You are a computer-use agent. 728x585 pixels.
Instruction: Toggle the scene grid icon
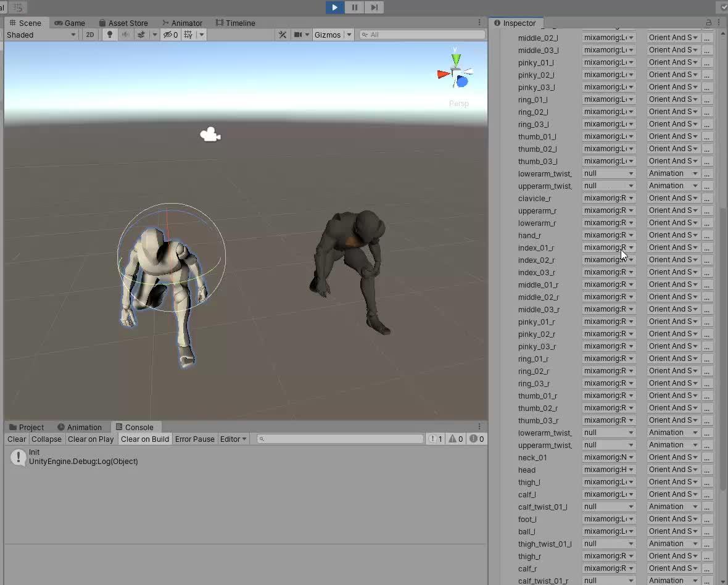tap(188, 35)
